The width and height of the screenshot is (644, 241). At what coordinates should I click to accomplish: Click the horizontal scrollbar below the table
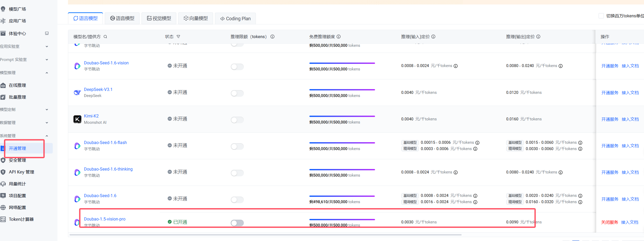coord(265,235)
